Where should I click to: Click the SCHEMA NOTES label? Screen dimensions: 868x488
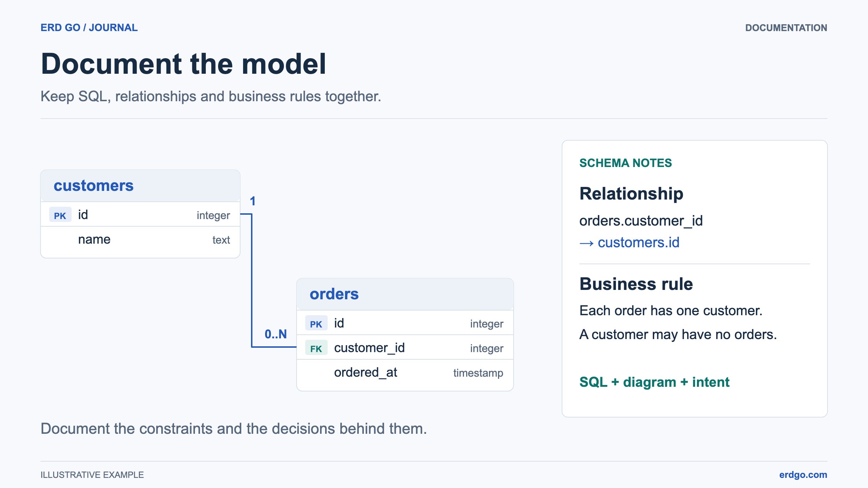(x=625, y=163)
